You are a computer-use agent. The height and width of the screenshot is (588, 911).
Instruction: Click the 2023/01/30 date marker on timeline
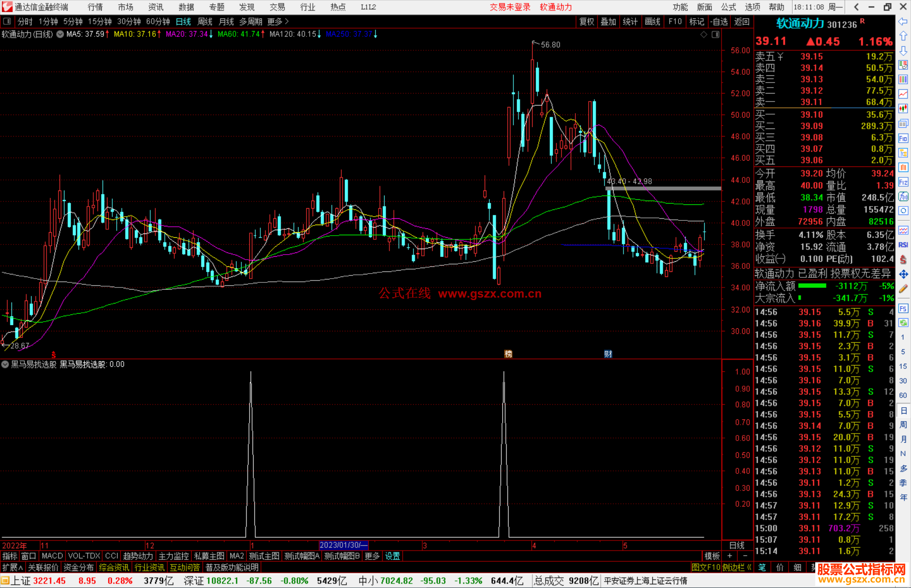point(343,545)
